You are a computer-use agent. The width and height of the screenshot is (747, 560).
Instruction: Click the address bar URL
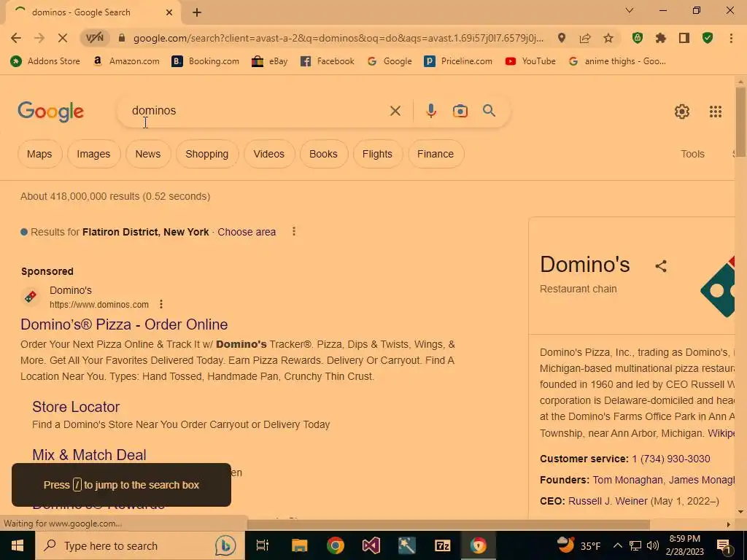338,38
